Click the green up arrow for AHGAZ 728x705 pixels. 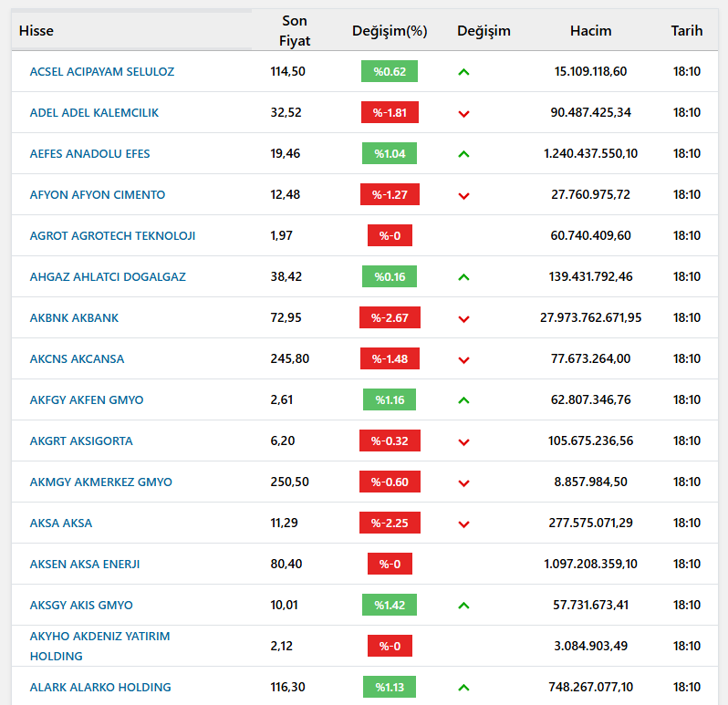tap(463, 277)
